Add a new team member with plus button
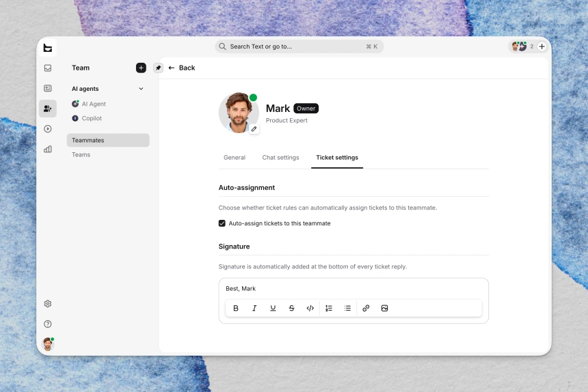The width and height of the screenshot is (588, 392). (141, 68)
